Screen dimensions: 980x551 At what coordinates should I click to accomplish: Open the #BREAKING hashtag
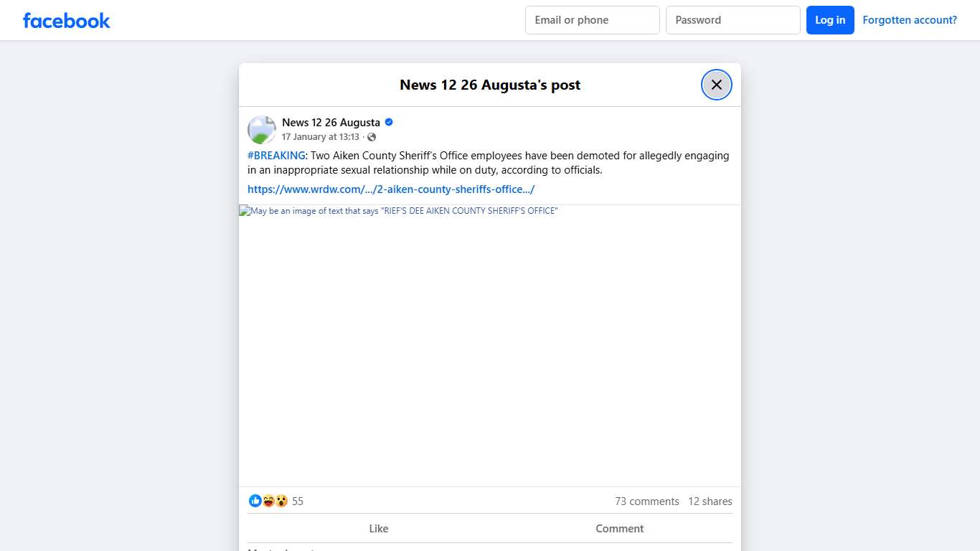pos(276,156)
